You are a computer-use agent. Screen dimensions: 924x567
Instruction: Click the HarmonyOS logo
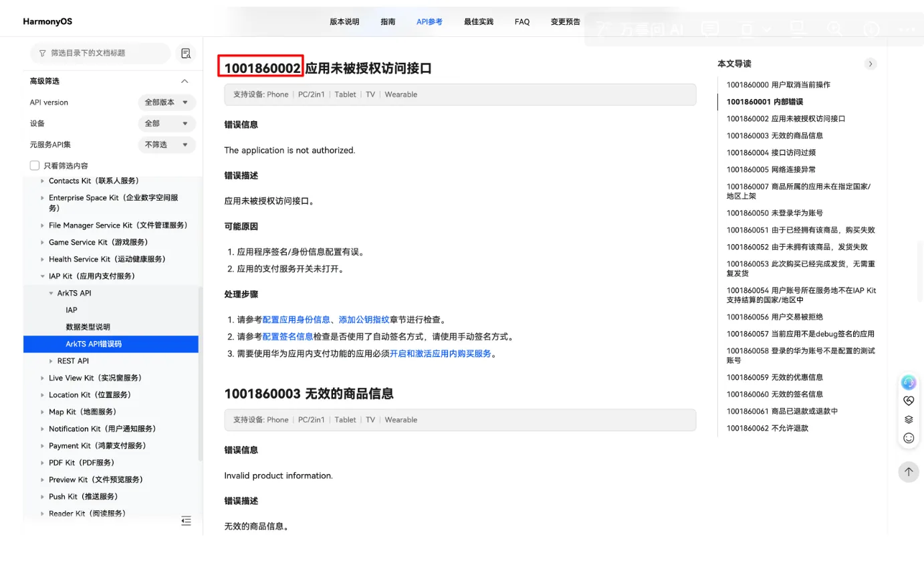point(47,21)
